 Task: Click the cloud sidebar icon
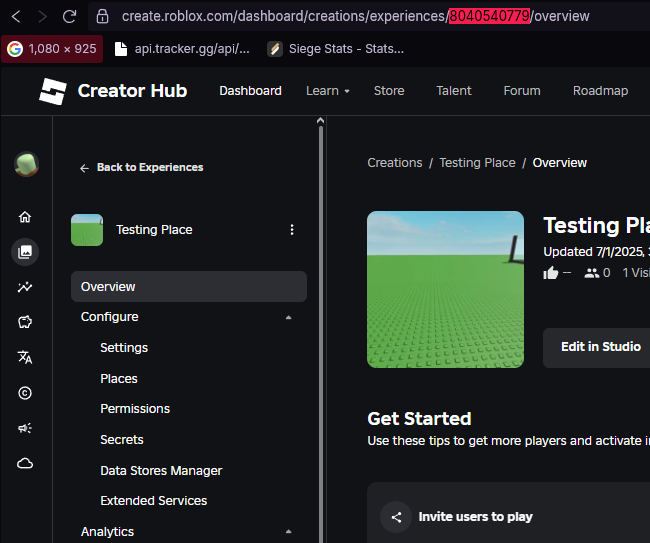coord(25,463)
